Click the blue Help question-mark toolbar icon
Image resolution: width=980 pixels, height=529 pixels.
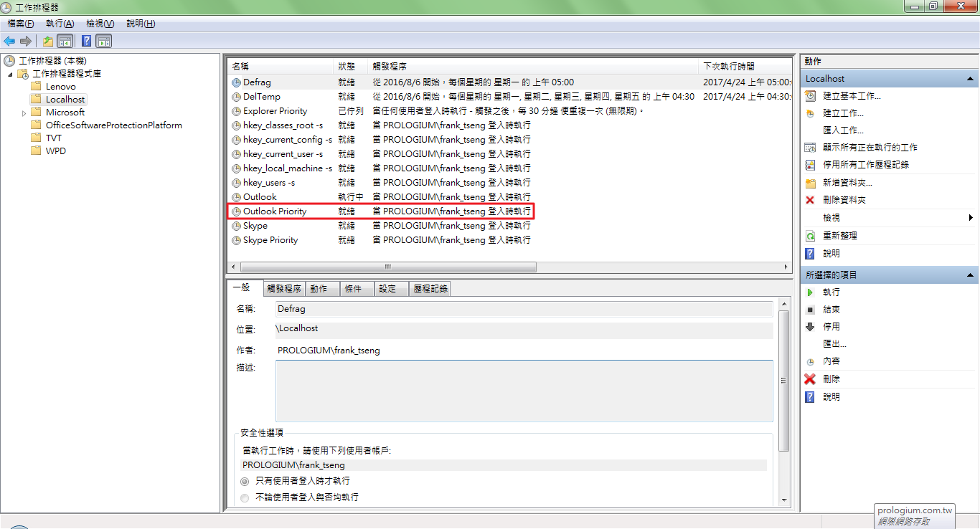tap(86, 41)
